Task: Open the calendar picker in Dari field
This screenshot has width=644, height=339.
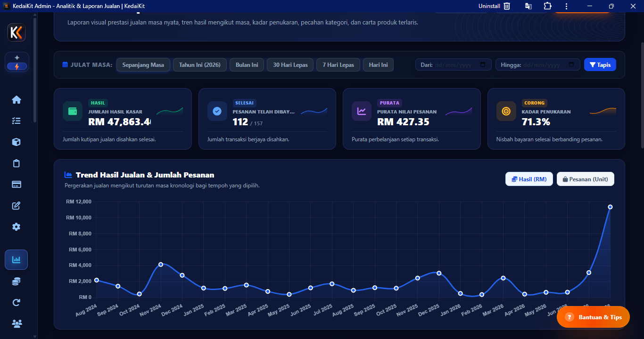Action: click(483, 65)
